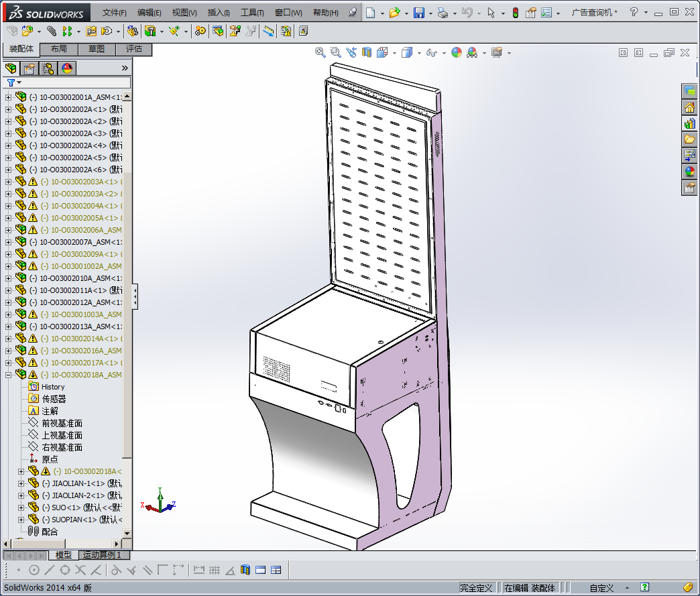Viewport: 700px width, 596px height.
Task: Click the Rebuild traffic light icon
Action: pyautogui.click(x=515, y=13)
